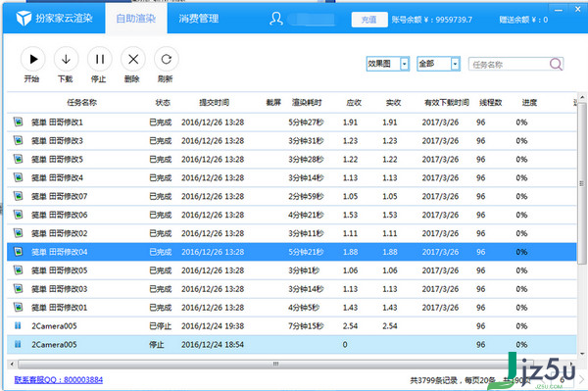This screenshot has height=391, width=588.
Task: Select the task row 田哥修改07
Action: coord(291,196)
